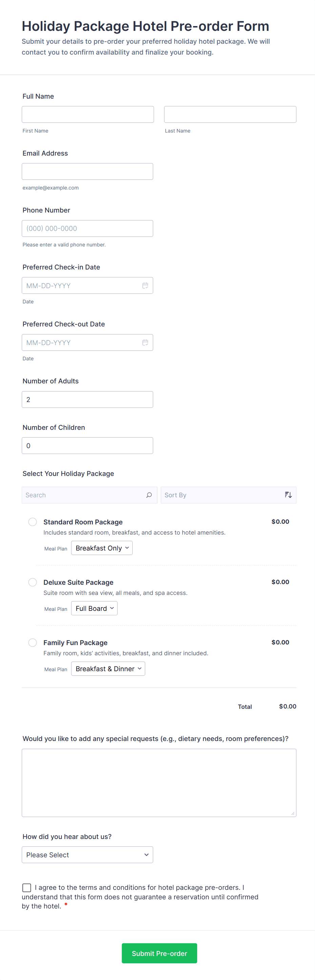Click the Email Address text box
315x980 pixels.
coord(87,172)
